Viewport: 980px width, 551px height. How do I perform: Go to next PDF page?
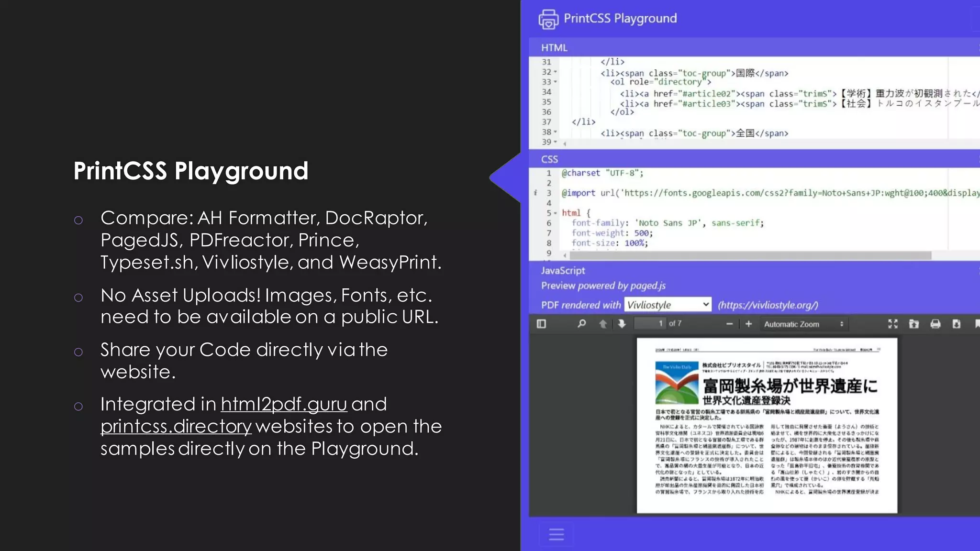(x=622, y=324)
